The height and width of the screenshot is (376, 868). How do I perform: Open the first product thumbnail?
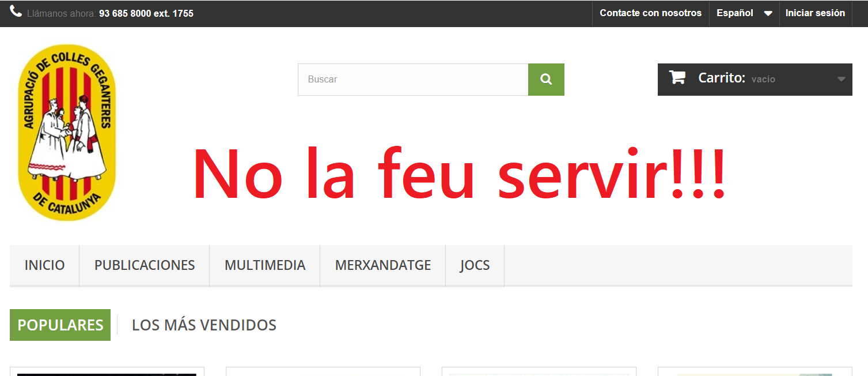107,372
